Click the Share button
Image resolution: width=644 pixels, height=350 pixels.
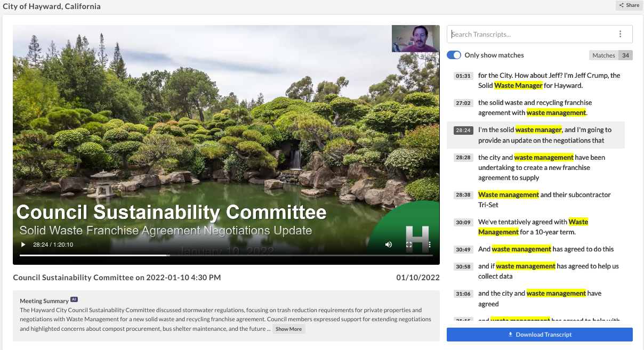tap(629, 5)
